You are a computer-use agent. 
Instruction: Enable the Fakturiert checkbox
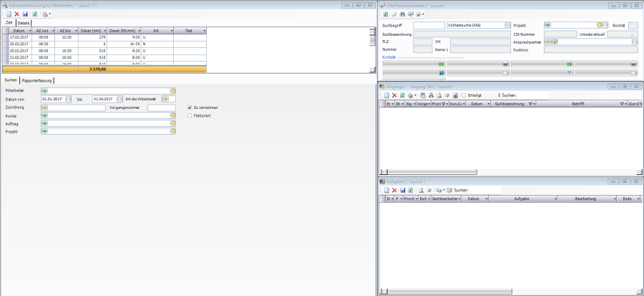pos(189,115)
